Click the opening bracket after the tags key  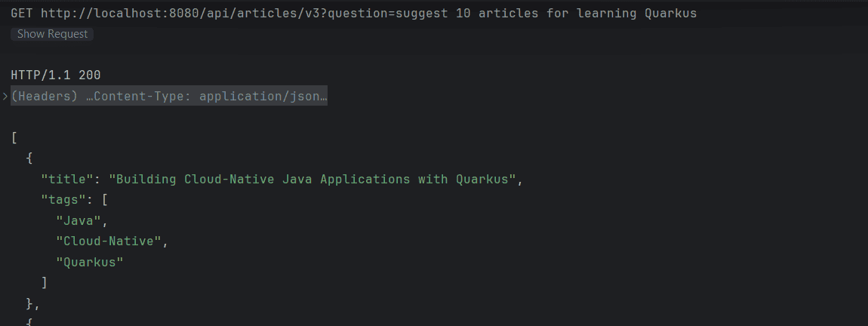(x=105, y=200)
